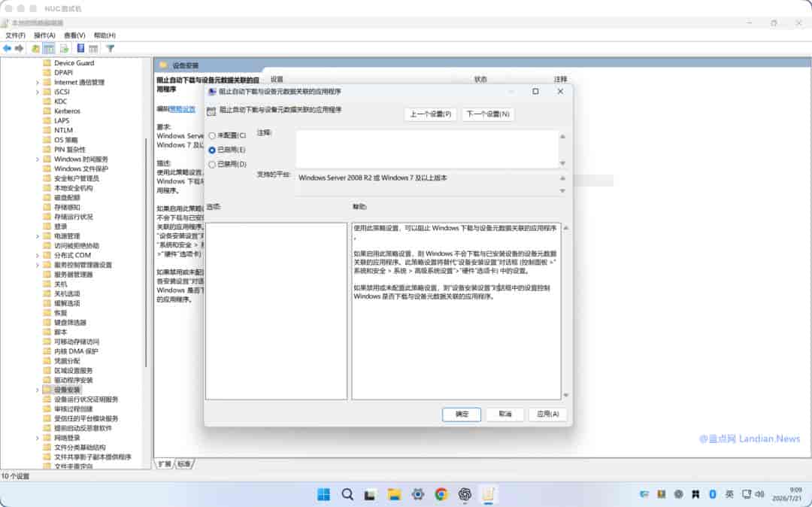Go forward with the right arrow toolbar icon
812x507 pixels.
click(19, 48)
